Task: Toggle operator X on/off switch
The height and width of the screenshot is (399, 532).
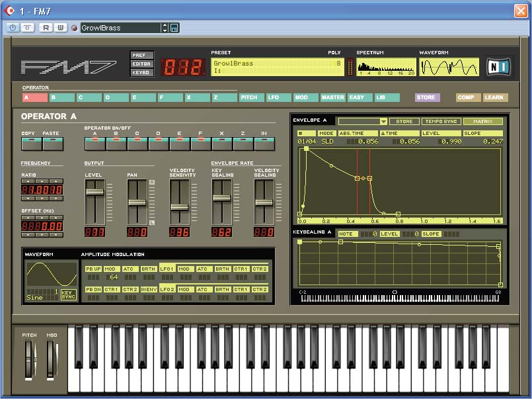Action: point(222,144)
